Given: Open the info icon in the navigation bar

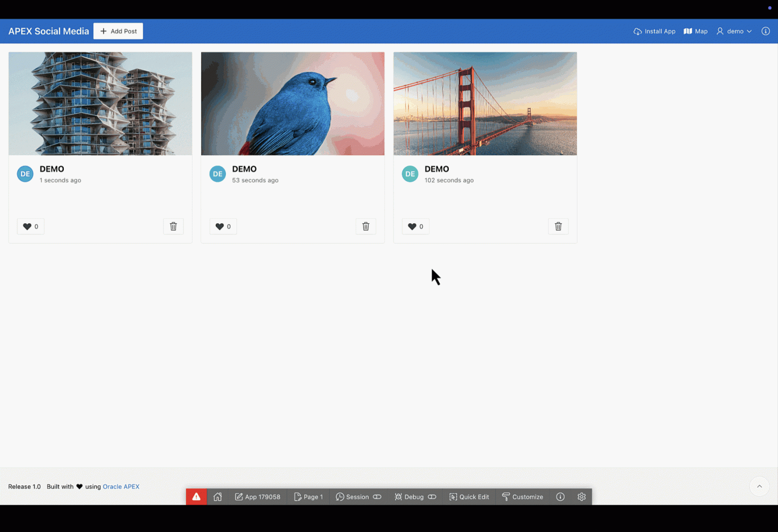Looking at the screenshot, I should tap(765, 31).
